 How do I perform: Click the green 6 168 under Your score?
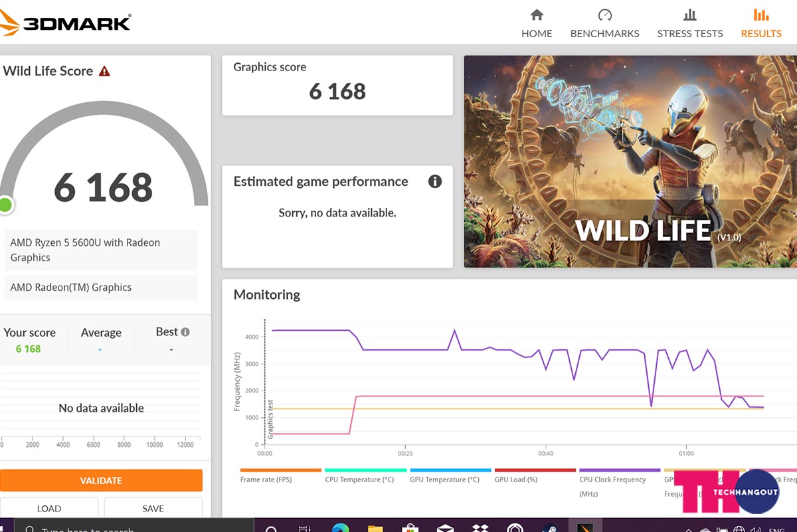point(29,349)
